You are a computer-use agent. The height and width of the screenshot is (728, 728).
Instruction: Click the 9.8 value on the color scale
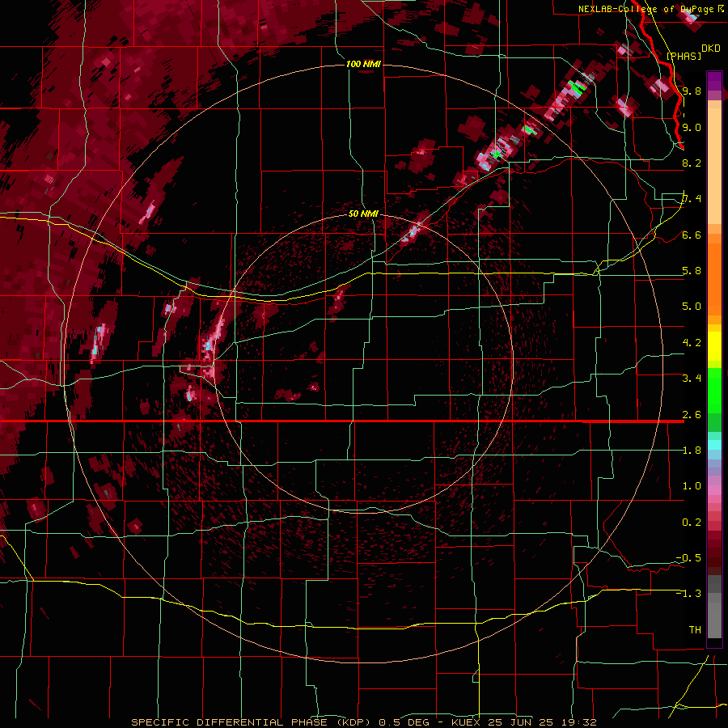[x=692, y=91]
